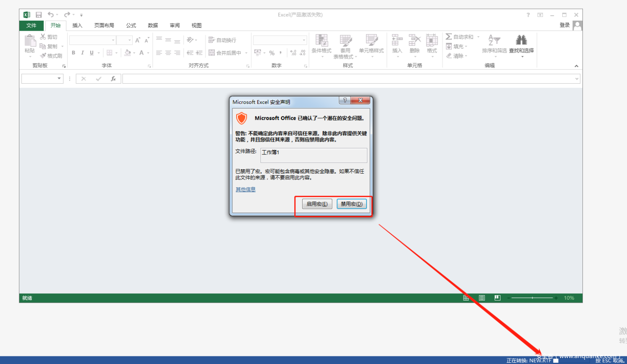
Task: Click the Clear (清除) eraser button
Action: click(457, 55)
